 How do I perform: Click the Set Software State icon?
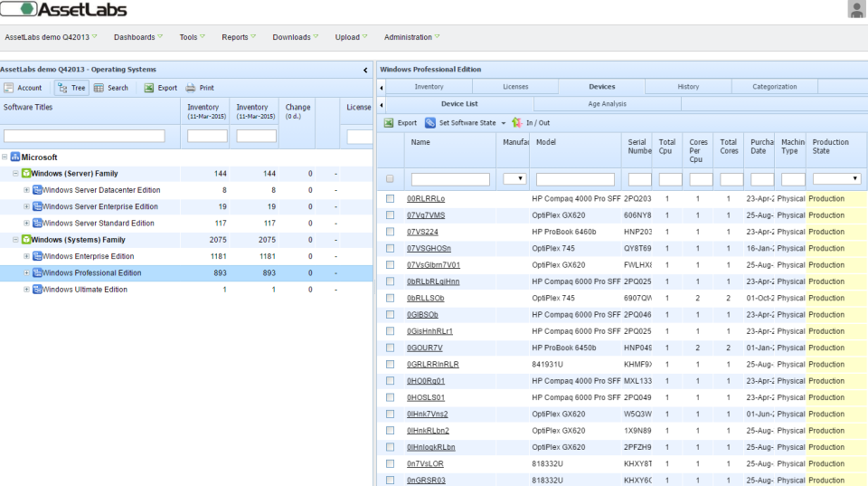[430, 122]
